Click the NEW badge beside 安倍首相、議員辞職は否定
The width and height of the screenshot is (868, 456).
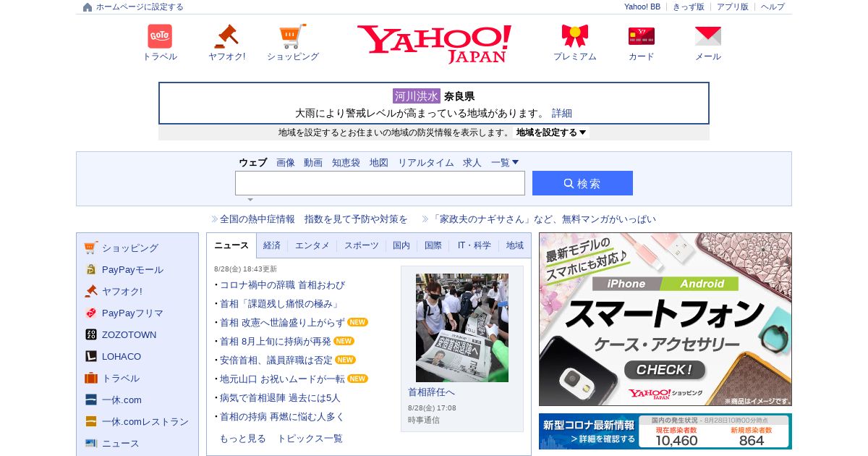click(345, 360)
